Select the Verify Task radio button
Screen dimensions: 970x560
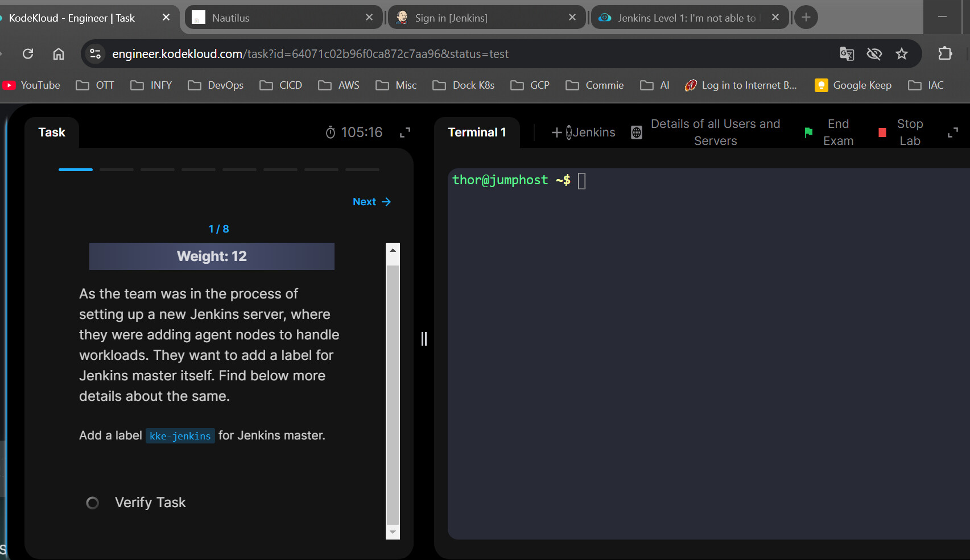92,503
